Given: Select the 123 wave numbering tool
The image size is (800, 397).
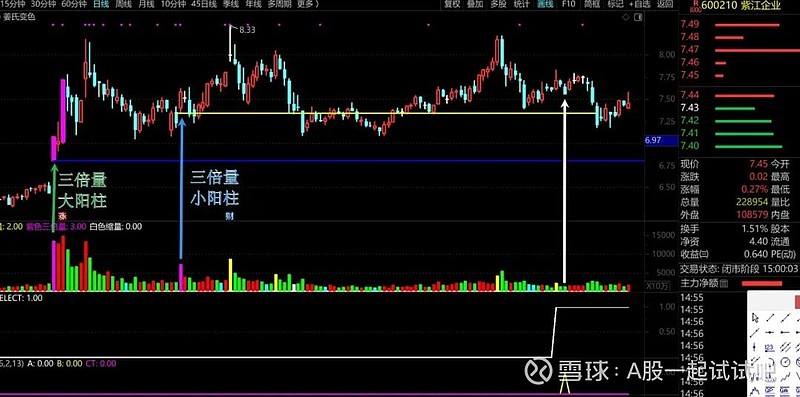Looking at the screenshot, I should 769,348.
